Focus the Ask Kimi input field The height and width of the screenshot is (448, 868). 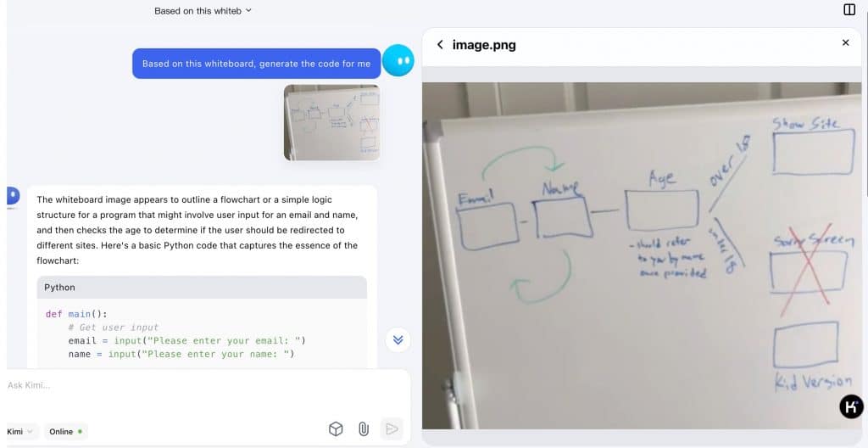[170, 385]
